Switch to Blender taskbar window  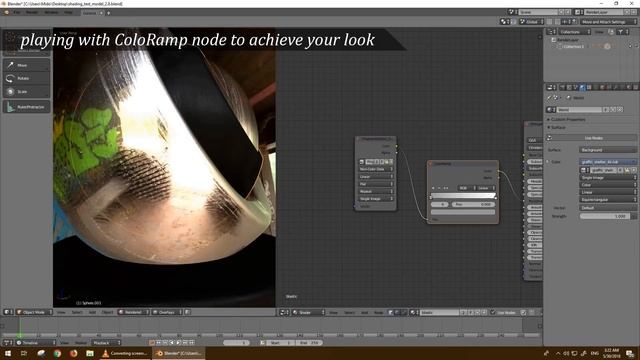coord(179,353)
